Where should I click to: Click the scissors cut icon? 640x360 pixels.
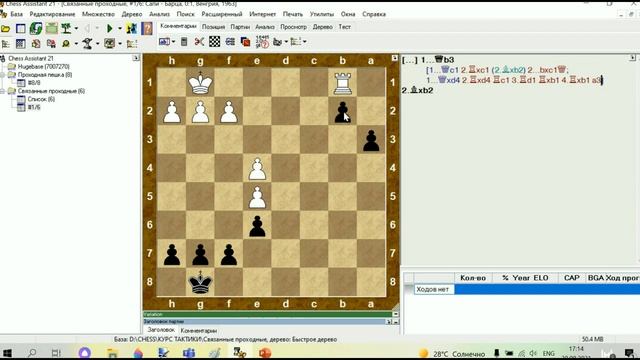click(199, 42)
